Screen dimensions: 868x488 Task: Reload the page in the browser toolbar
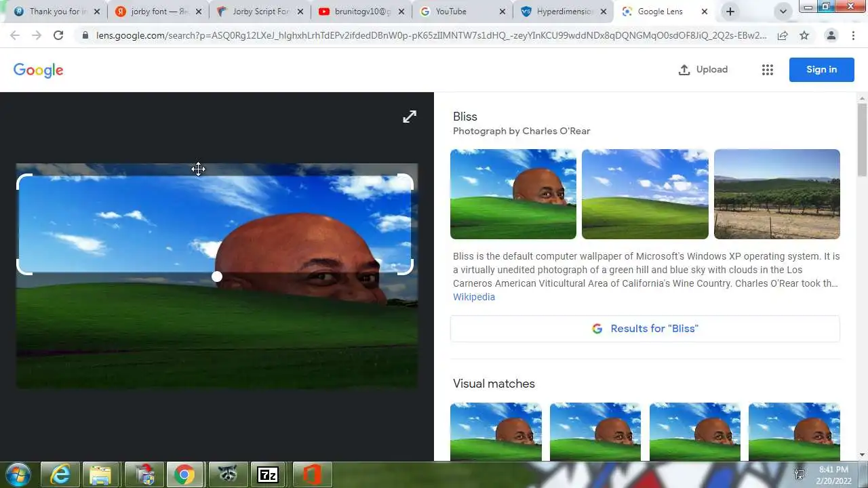(58, 35)
